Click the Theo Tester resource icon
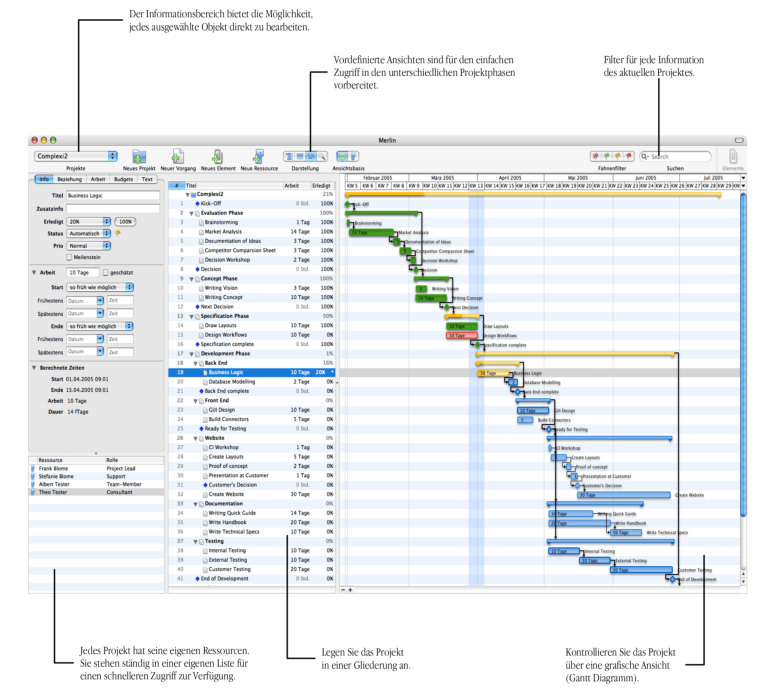768x689 pixels. [33, 492]
